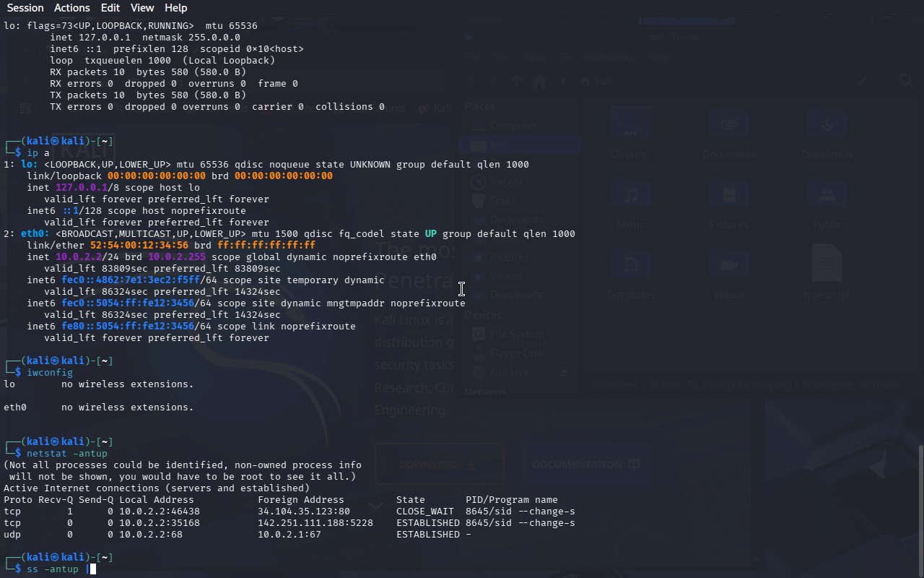Select the Music folder icon
The image size is (924, 578).
[631, 196]
